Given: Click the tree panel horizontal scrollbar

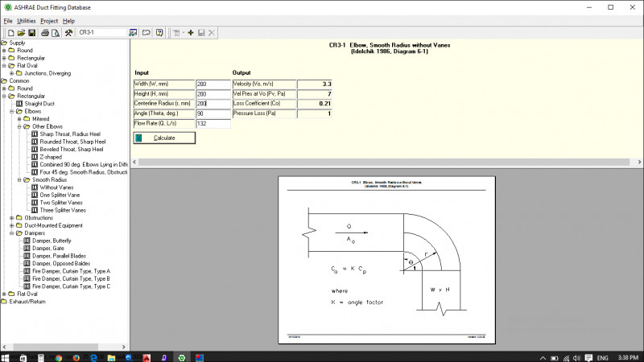Looking at the screenshot, I should click(64, 347).
